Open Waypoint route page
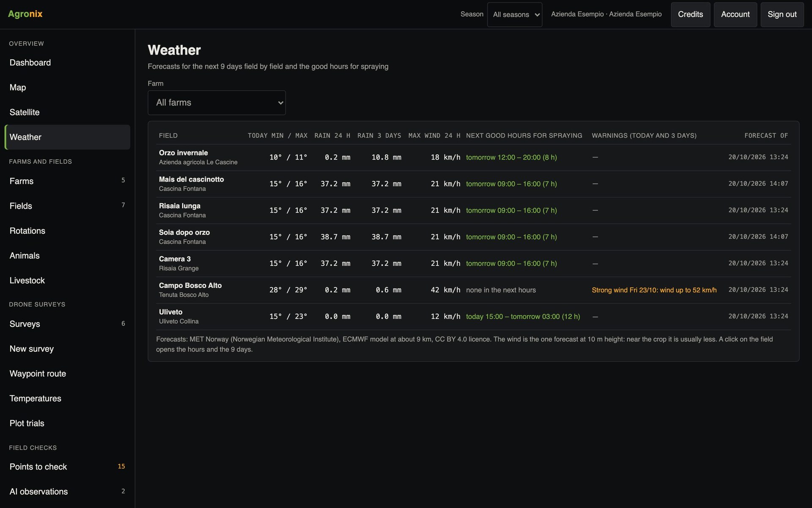 point(67,374)
